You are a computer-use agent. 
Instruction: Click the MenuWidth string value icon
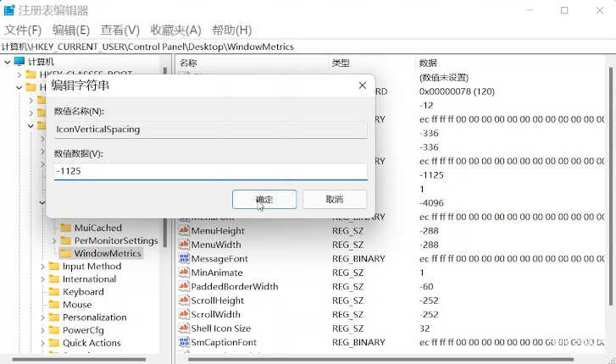pyautogui.click(x=184, y=245)
